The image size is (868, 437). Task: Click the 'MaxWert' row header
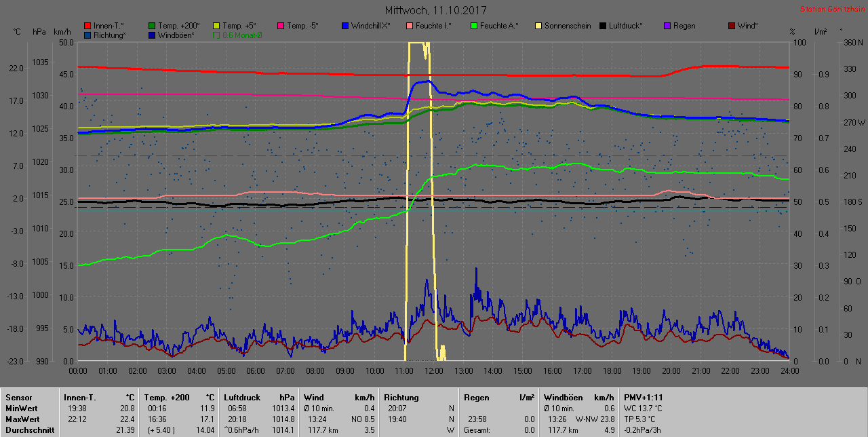[23, 419]
